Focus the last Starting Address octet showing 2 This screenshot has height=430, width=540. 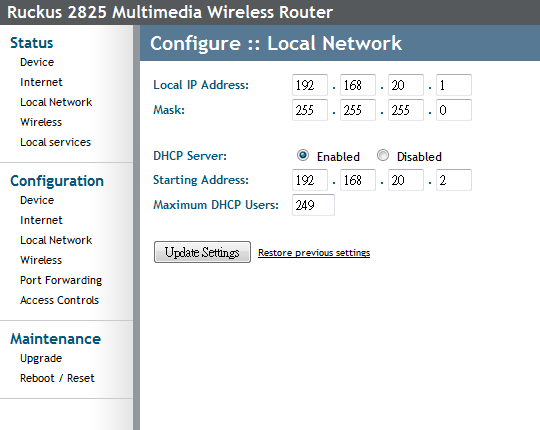454,180
